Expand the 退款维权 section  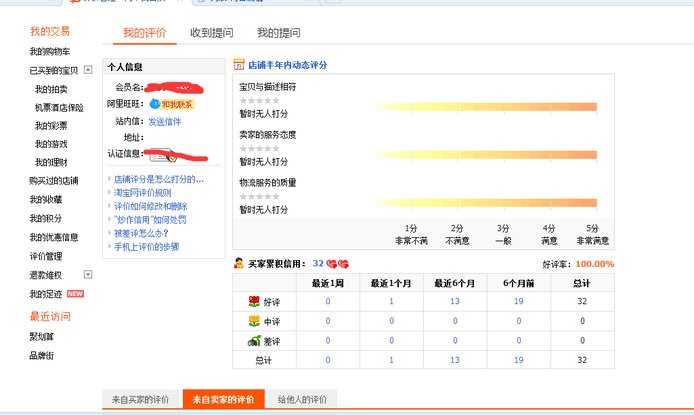click(x=88, y=274)
